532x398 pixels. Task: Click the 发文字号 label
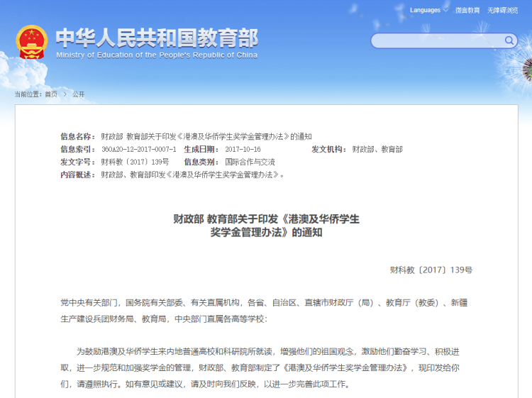pyautogui.click(x=78, y=162)
